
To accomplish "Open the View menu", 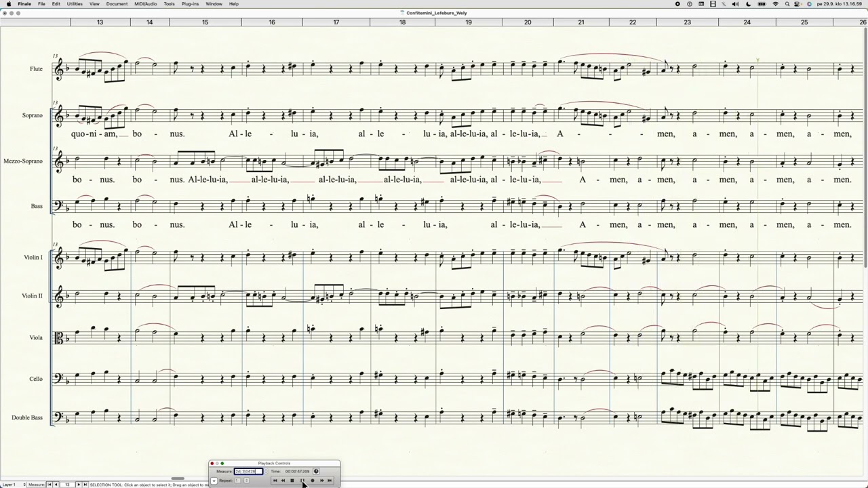I will click(x=94, y=4).
